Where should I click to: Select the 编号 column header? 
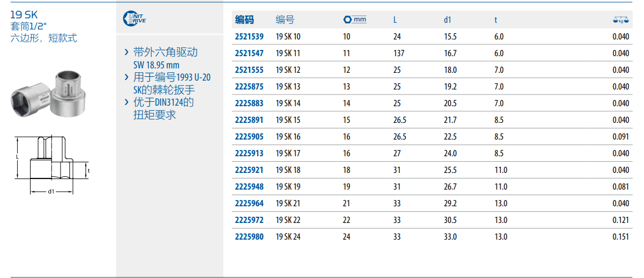tap(285, 20)
